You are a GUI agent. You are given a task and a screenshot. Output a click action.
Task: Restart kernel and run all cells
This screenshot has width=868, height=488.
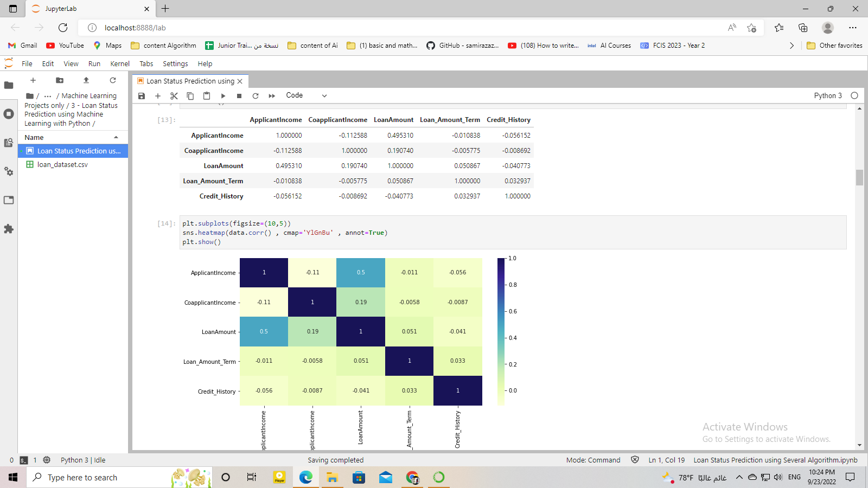[271, 95]
